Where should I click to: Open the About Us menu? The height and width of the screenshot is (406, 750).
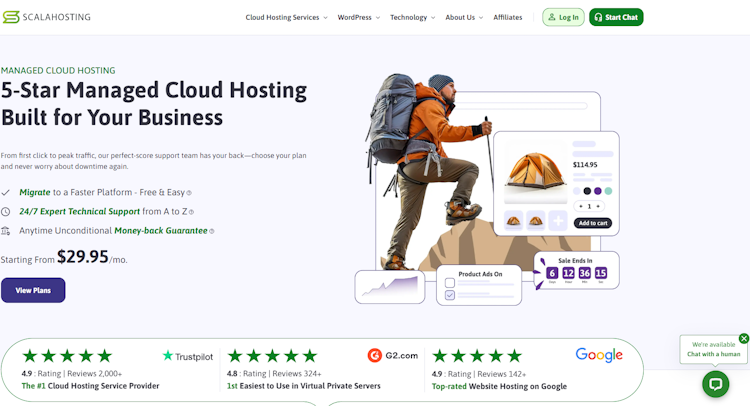click(464, 17)
